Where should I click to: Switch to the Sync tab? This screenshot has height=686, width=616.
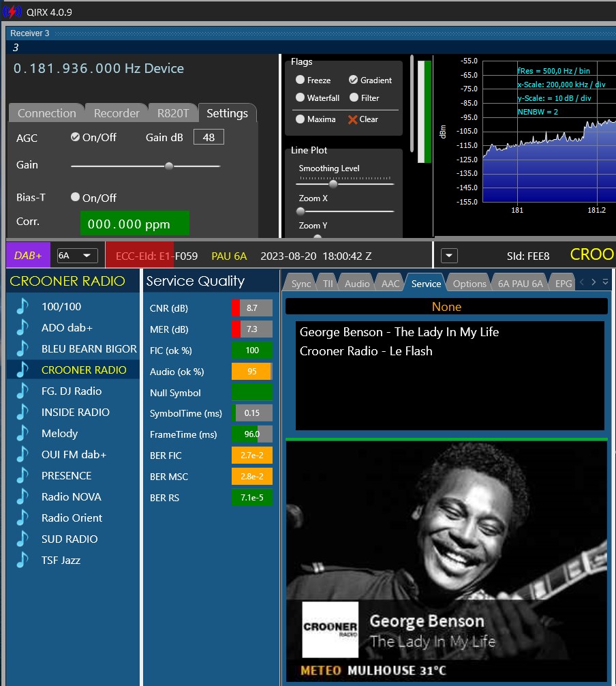click(x=301, y=284)
